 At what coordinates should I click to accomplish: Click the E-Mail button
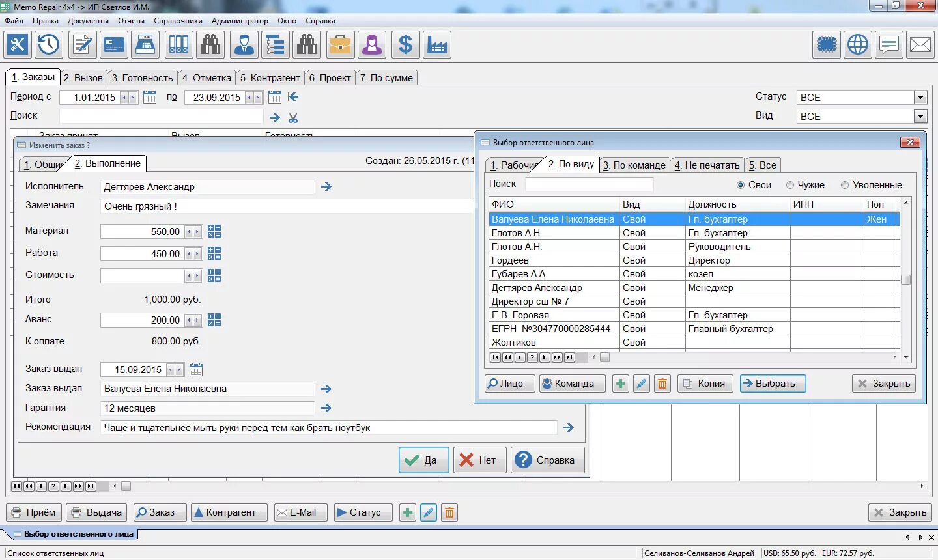coord(300,512)
